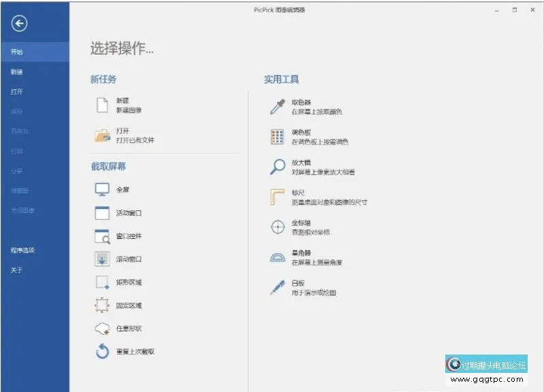Launch the 放大镜 magnifier tool
Screen dimensions: 544x392
278,167
